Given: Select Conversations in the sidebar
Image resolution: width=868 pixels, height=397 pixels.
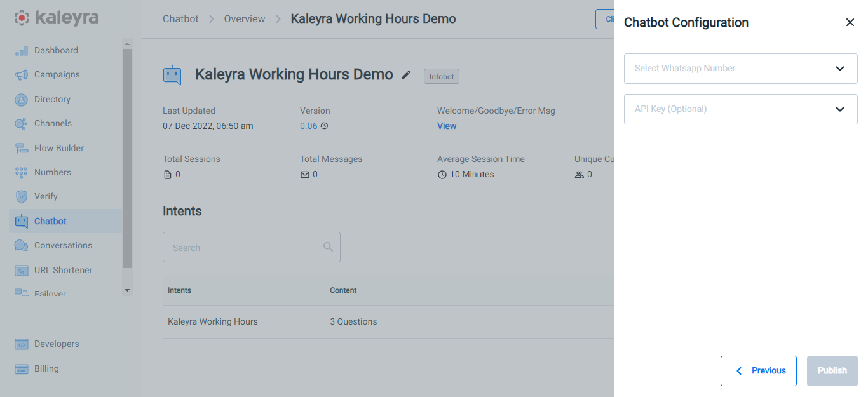Looking at the screenshot, I should (63, 245).
